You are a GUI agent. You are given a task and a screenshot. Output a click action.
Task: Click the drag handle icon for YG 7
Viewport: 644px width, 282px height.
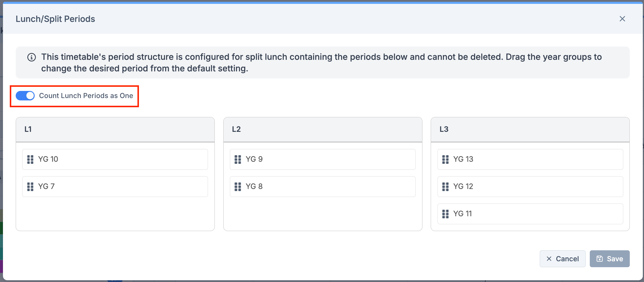30,187
